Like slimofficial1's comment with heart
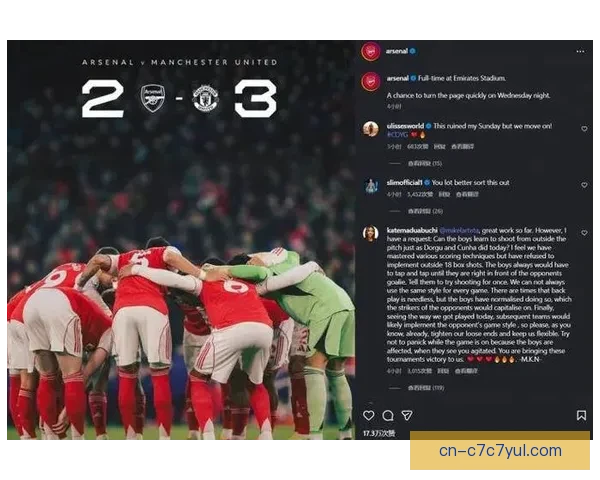The width and height of the screenshot is (600, 480). pos(584,185)
